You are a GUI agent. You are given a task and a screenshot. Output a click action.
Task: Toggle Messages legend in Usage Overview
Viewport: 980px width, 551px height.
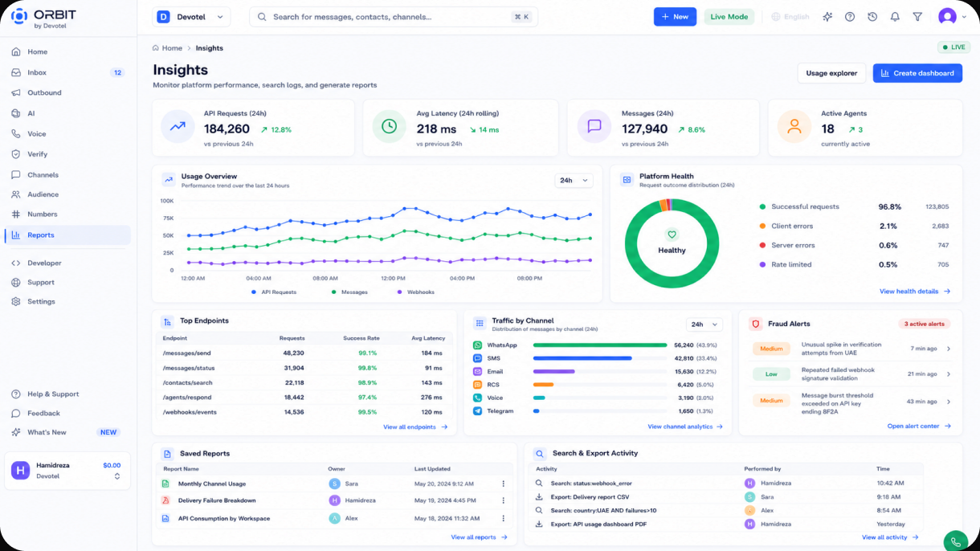pos(349,292)
